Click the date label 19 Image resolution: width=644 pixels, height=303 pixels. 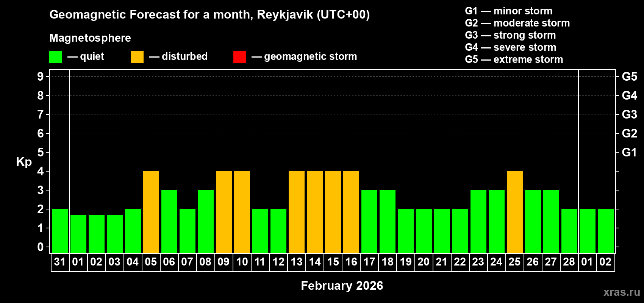tap(406, 262)
